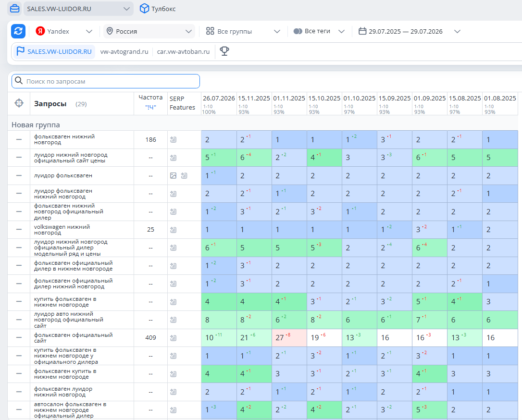Click in the Поиск по запросам field
This screenshot has height=420, width=522.
(x=106, y=81)
